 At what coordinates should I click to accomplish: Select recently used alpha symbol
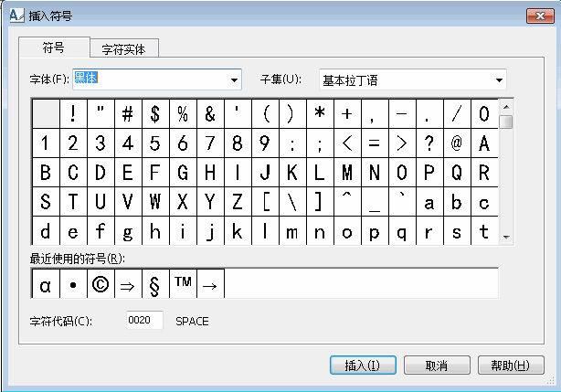click(x=46, y=285)
